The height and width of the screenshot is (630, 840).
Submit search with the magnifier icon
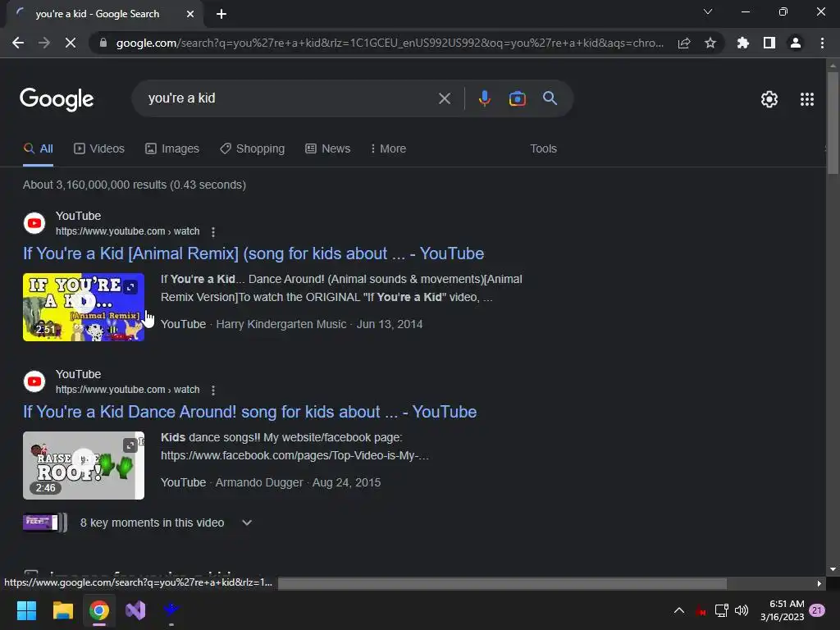pos(550,98)
